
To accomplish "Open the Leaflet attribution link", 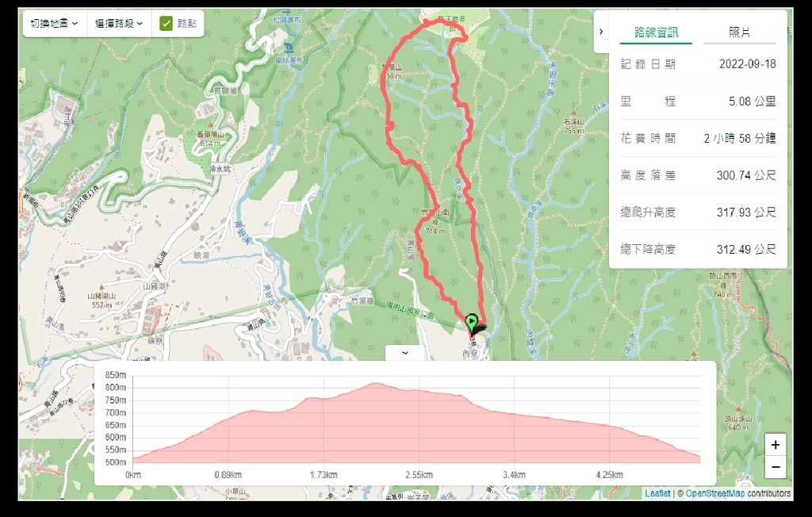I will pos(657,494).
